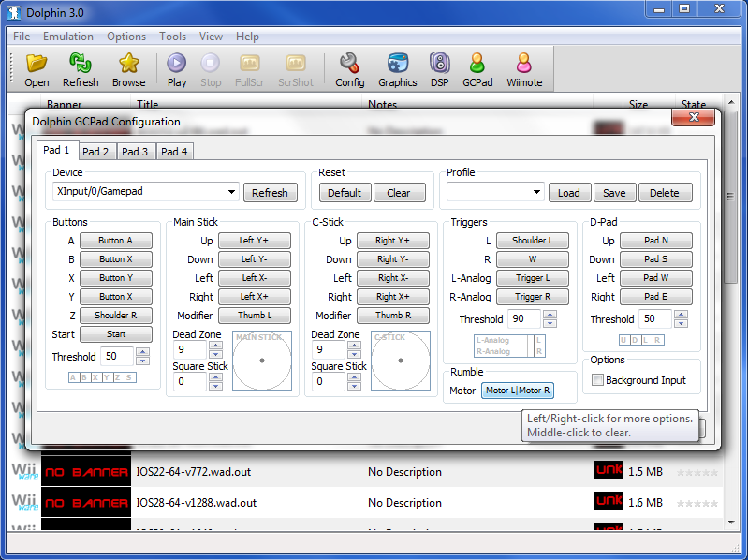The image size is (748, 560).
Task: Expand the Profile dropdown
Action: click(x=536, y=192)
